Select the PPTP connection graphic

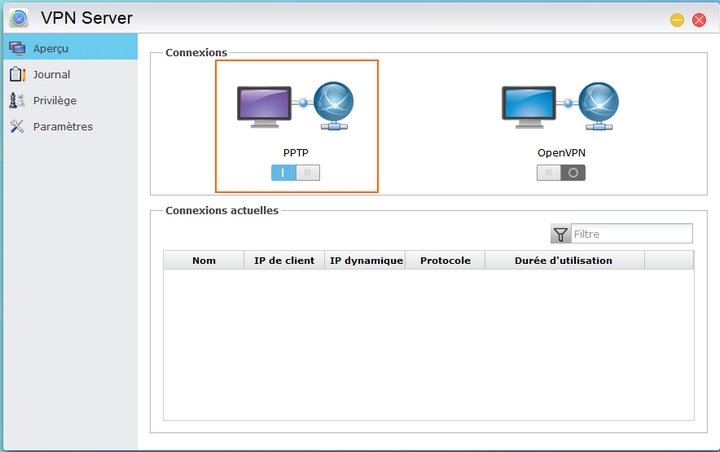(296, 106)
